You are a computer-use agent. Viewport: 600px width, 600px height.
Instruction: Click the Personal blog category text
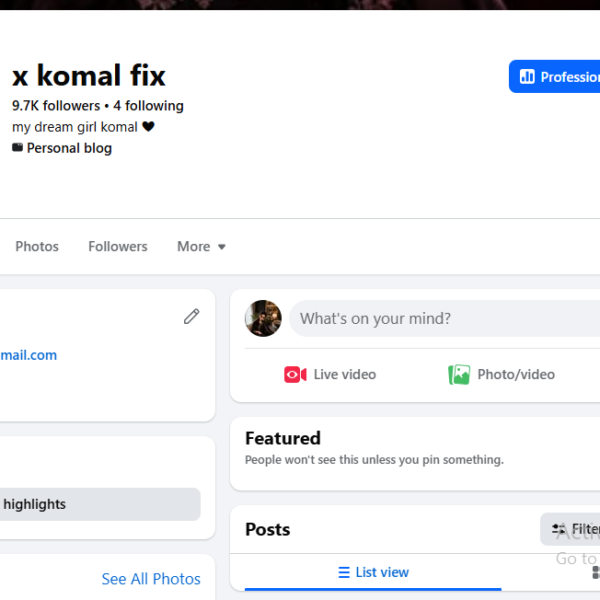coord(69,148)
